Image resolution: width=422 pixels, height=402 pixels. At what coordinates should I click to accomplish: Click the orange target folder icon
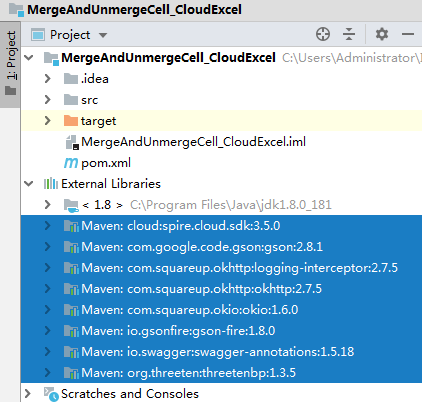coord(71,121)
